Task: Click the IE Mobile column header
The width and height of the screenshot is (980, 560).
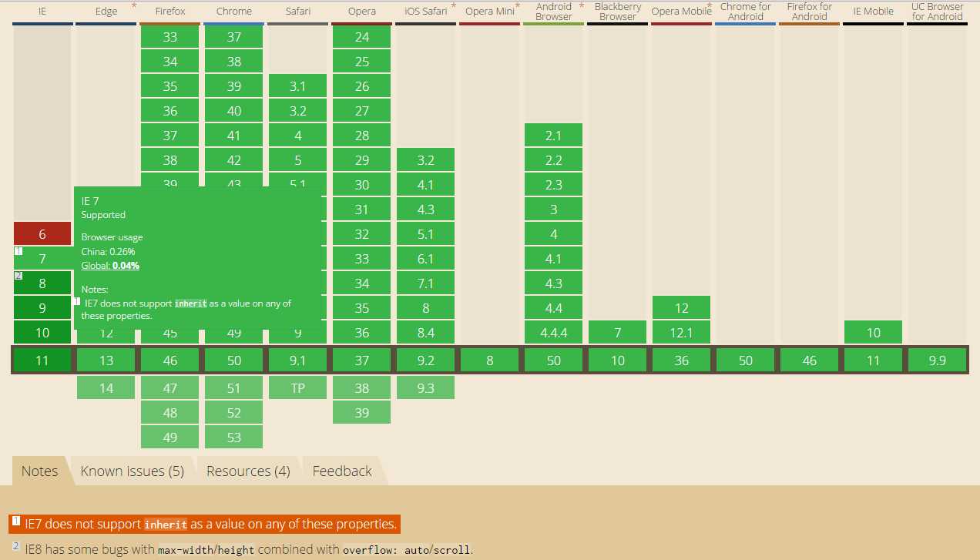Action: tap(874, 12)
